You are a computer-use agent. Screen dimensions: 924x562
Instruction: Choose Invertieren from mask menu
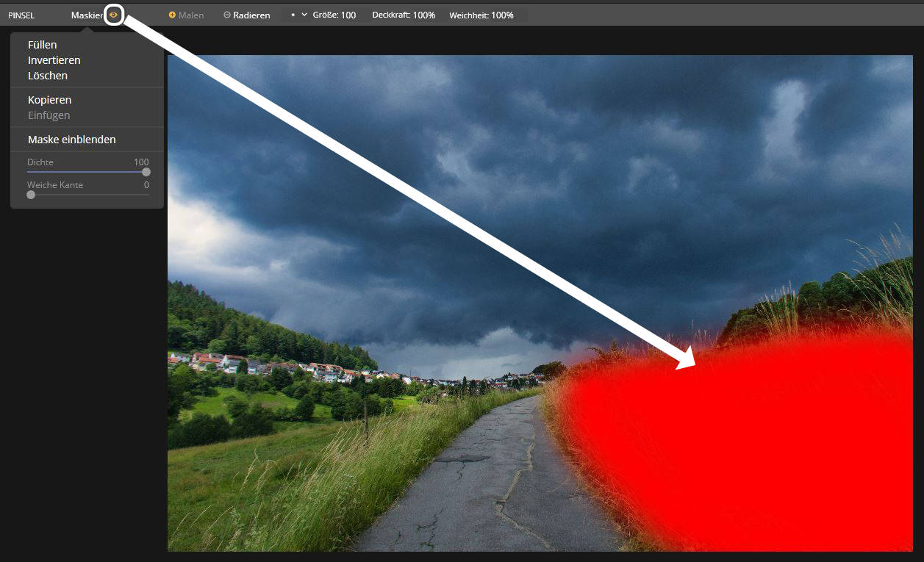tap(54, 60)
